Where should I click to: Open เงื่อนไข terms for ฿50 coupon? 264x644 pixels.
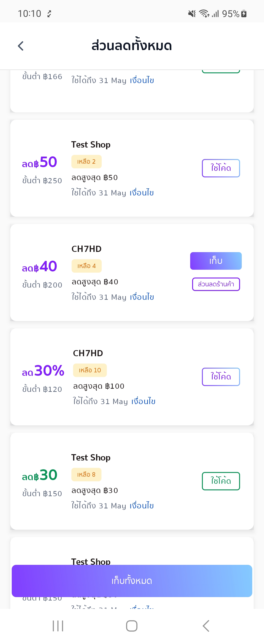[x=142, y=193]
